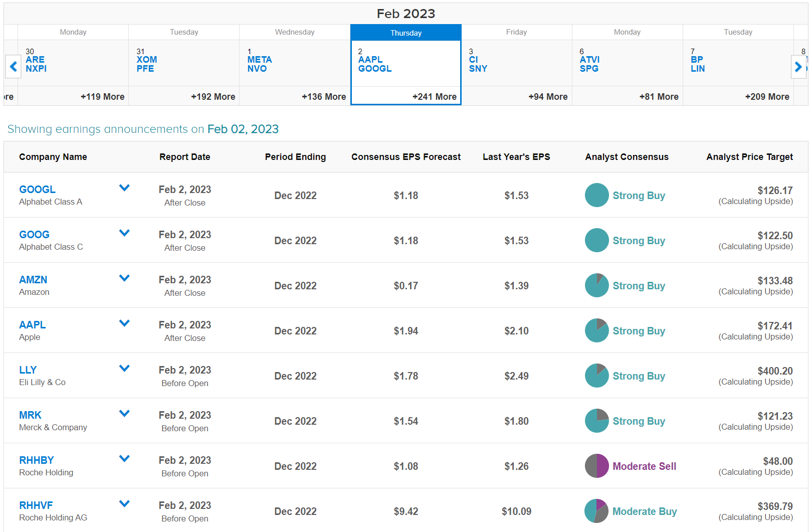Open CI ticker in calendar
The width and height of the screenshot is (812, 532).
click(x=474, y=60)
